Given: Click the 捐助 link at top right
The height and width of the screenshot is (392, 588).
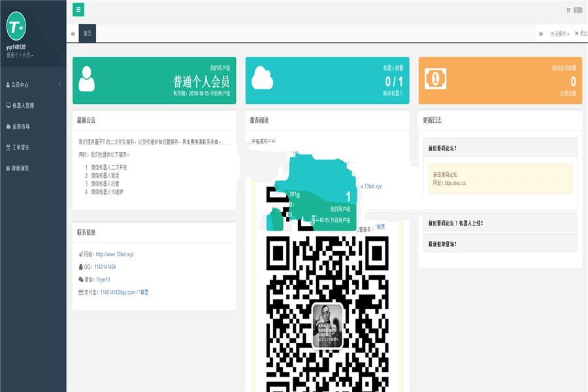Looking at the screenshot, I should pos(574,10).
